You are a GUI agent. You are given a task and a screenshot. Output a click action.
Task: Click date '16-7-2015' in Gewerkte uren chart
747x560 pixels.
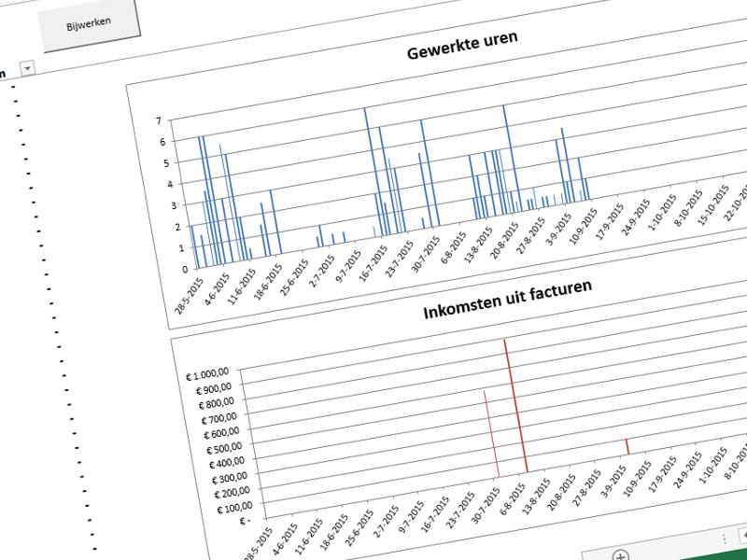(x=373, y=261)
